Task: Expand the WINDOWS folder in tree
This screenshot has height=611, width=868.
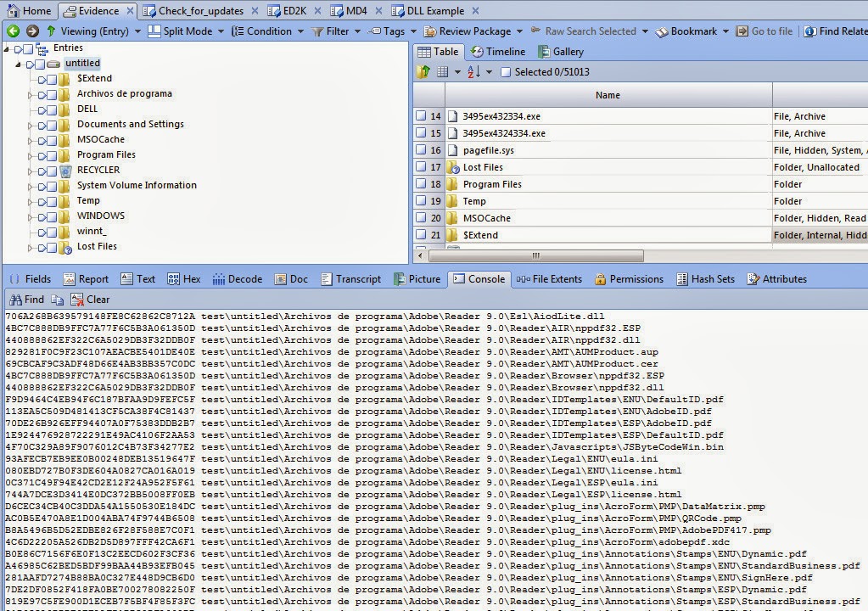Action: point(32,216)
